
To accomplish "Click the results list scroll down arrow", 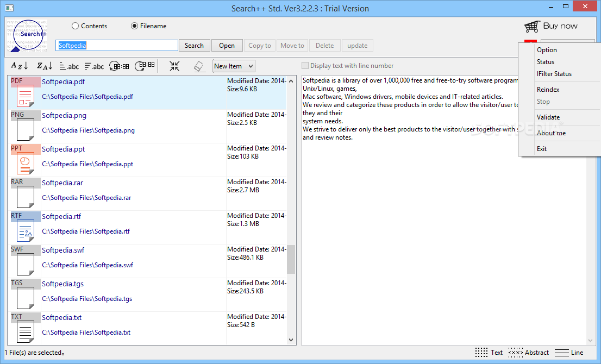I will coord(291,340).
